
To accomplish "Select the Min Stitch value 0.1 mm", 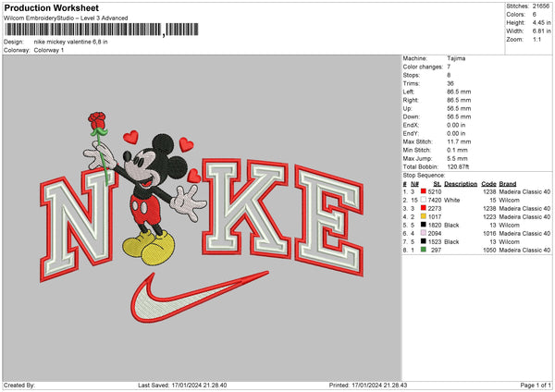I will [x=457, y=150].
